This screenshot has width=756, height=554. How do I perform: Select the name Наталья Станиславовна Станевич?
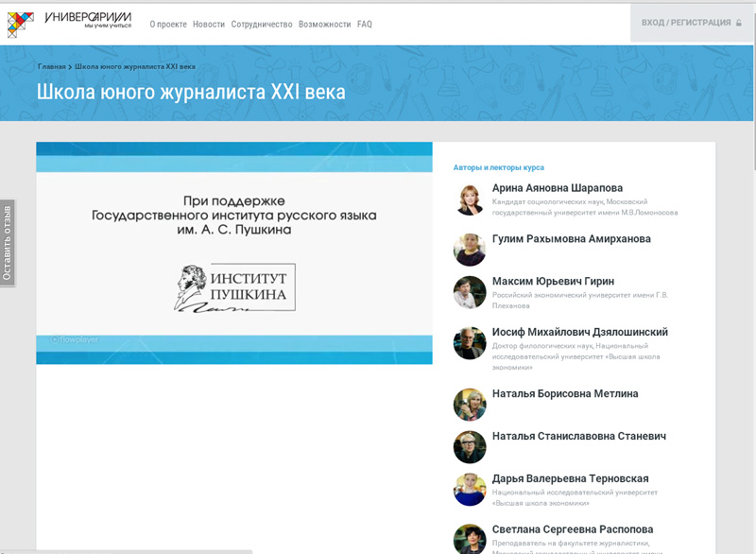[x=579, y=437]
